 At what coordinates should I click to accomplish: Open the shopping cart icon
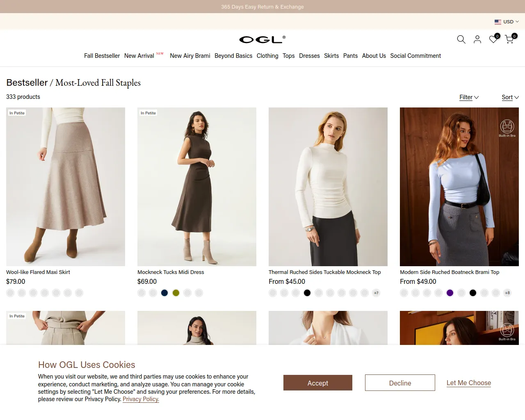[x=510, y=39]
